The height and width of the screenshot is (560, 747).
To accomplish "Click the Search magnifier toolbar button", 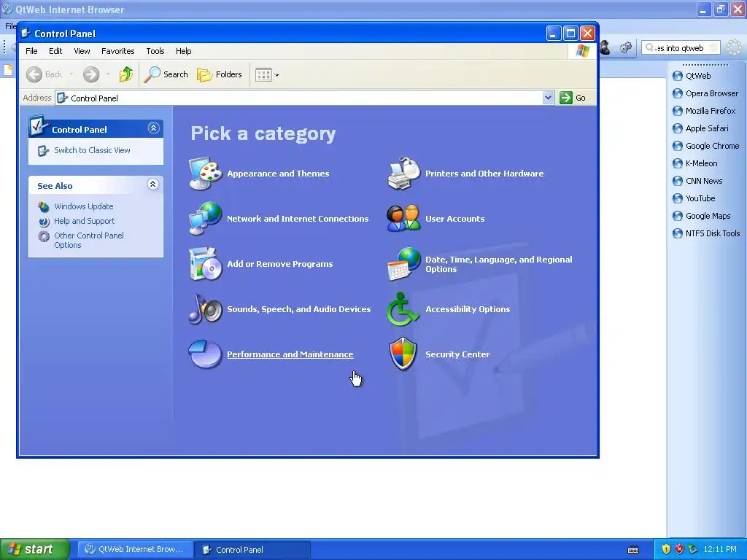I will coord(166,74).
